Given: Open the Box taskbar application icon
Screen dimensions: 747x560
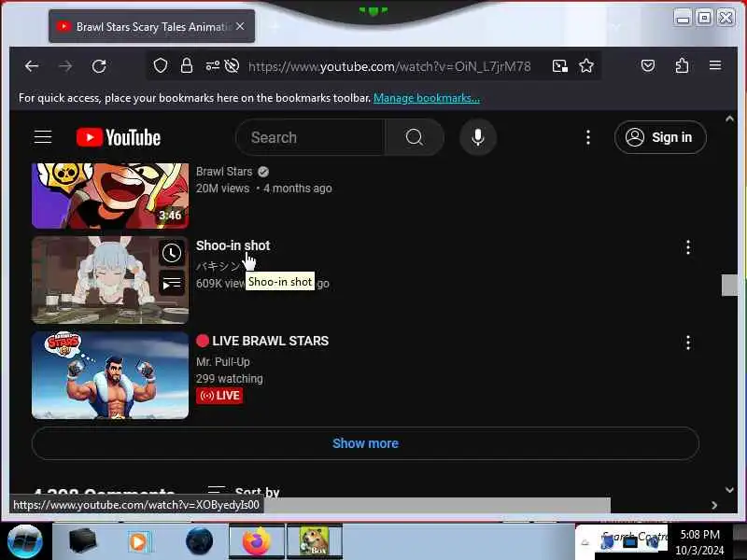Looking at the screenshot, I should click(x=315, y=541).
